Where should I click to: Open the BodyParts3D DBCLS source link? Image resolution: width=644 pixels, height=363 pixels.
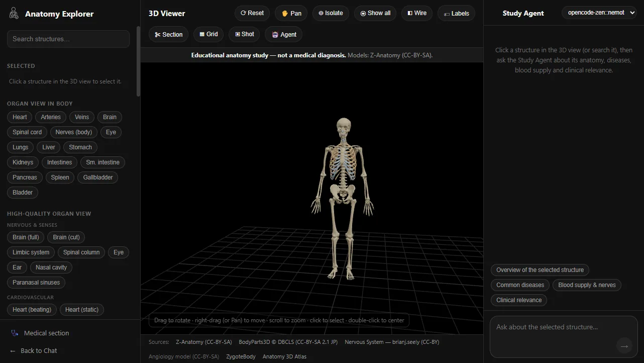click(x=288, y=342)
